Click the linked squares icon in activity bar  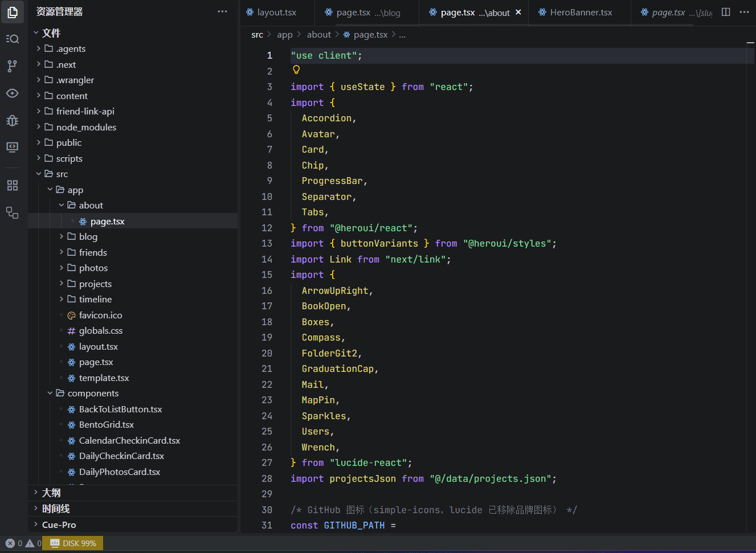(x=12, y=212)
